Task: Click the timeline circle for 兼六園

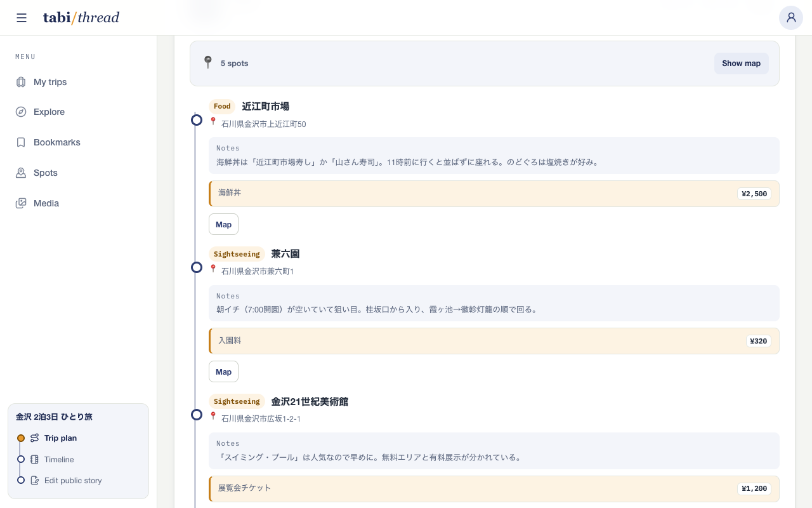Action: coord(197,267)
